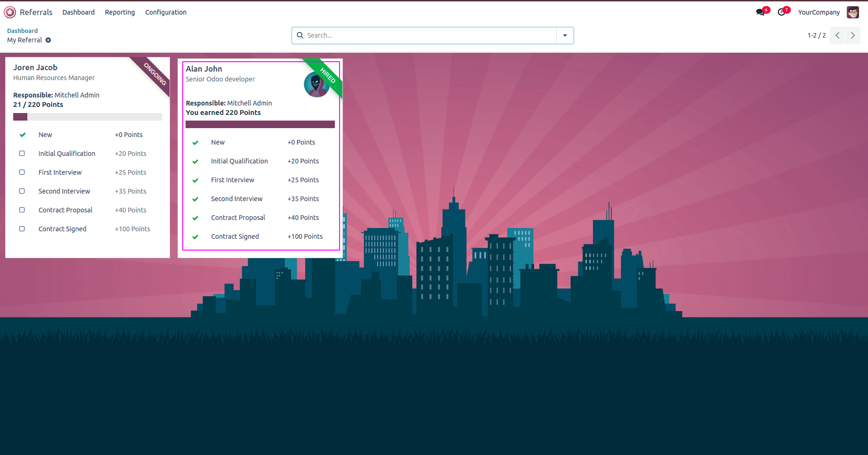Click the check next to Alan John's Second Interview

pos(195,199)
